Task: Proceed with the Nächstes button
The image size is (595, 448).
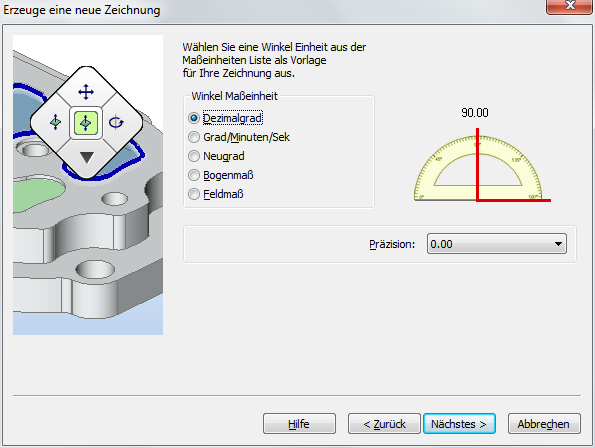Action: [459, 423]
